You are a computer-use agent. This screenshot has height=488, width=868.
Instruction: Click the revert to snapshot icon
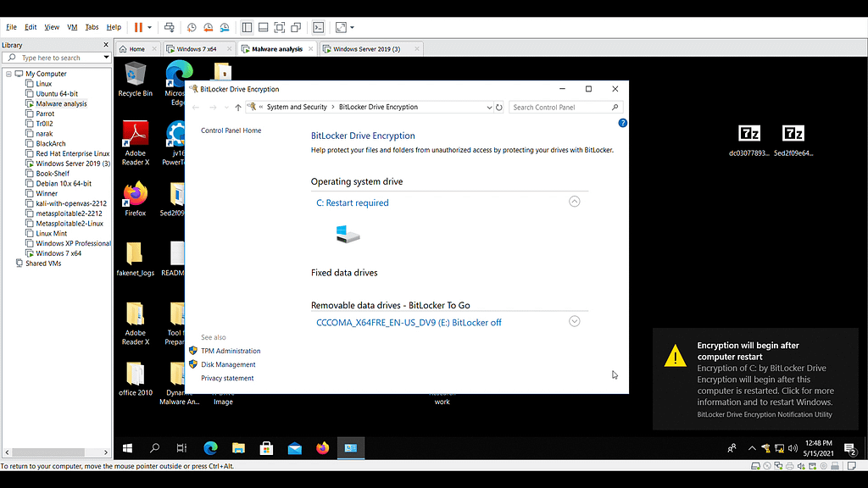pos(209,27)
